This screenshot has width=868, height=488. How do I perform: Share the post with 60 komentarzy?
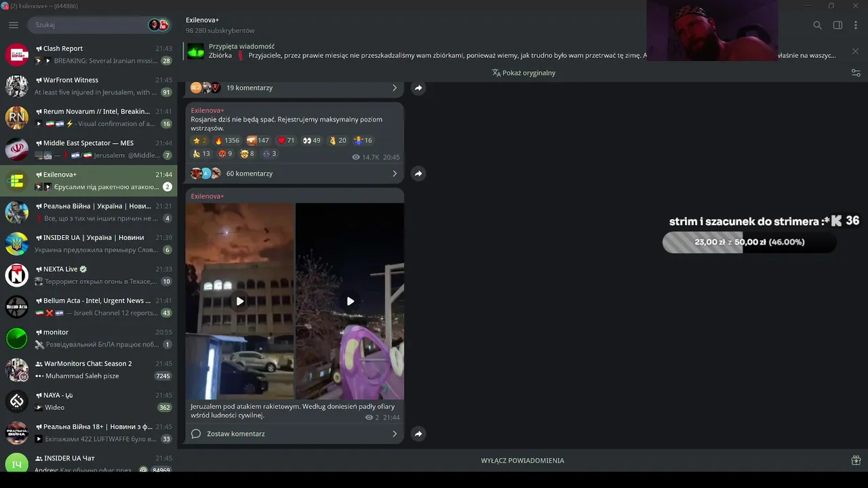(418, 174)
